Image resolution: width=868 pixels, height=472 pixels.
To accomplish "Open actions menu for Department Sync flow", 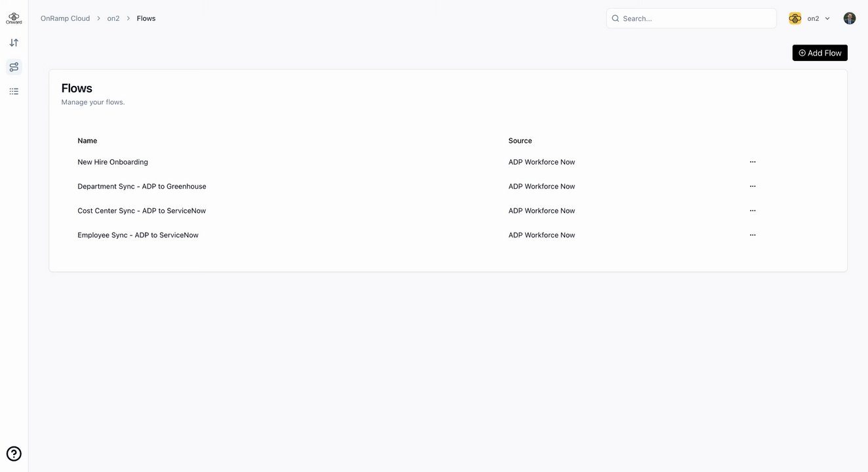I will 753,186.
